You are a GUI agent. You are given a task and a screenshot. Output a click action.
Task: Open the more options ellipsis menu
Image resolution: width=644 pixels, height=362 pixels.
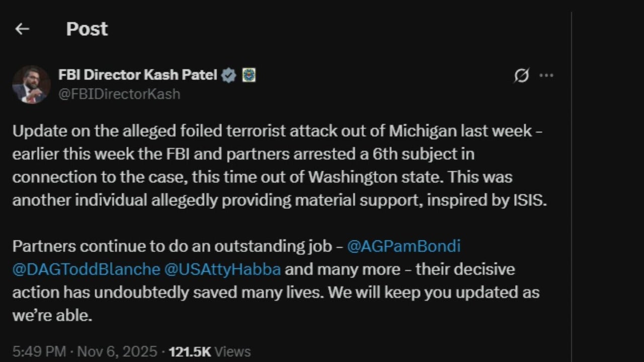point(546,76)
